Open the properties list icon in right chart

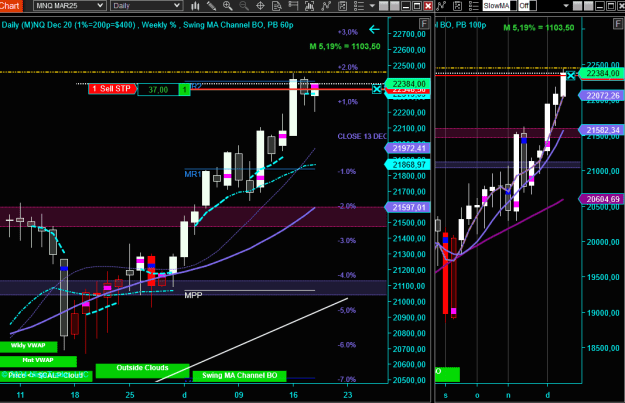tap(474, 6)
